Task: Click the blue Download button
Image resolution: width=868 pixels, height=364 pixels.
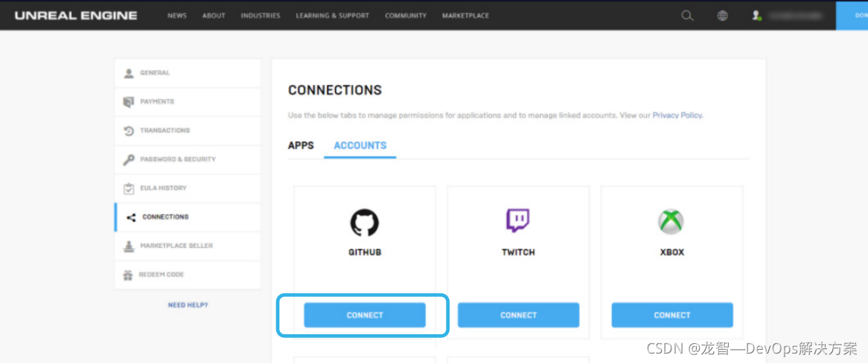Action: [852, 16]
